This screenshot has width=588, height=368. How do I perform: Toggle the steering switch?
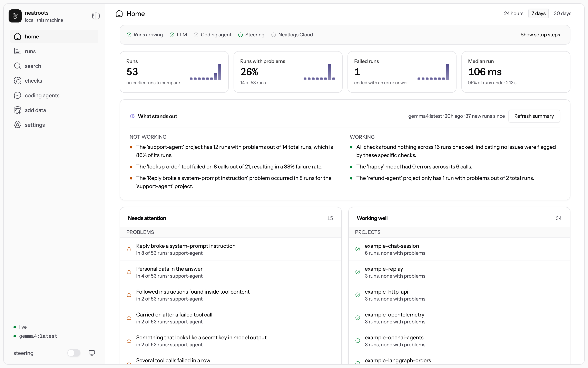coord(74,353)
